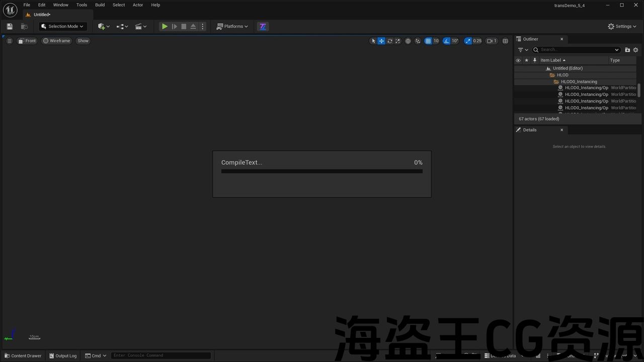Open the viewport layout grid icon
This screenshot has height=362, width=644.
pyautogui.click(x=505, y=41)
